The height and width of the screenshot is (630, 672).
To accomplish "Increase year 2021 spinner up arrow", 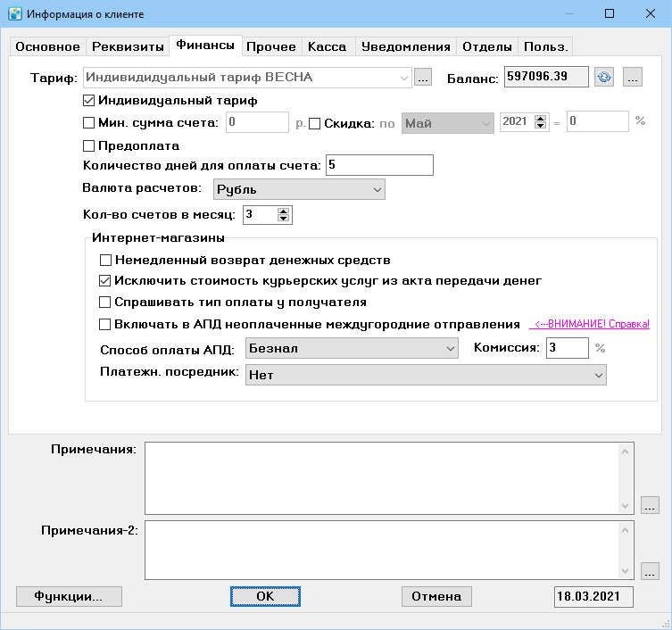I will coord(541,119).
